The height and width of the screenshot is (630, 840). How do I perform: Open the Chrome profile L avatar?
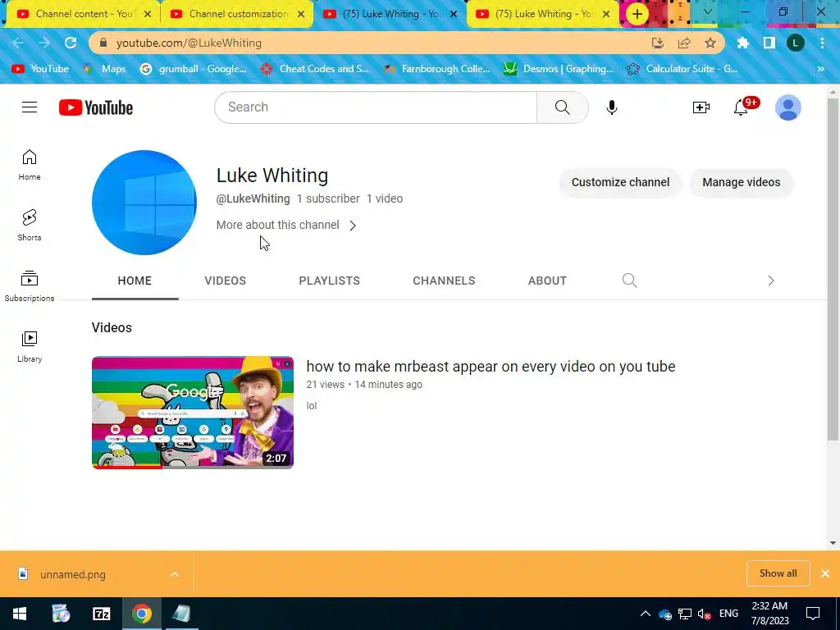[796, 43]
